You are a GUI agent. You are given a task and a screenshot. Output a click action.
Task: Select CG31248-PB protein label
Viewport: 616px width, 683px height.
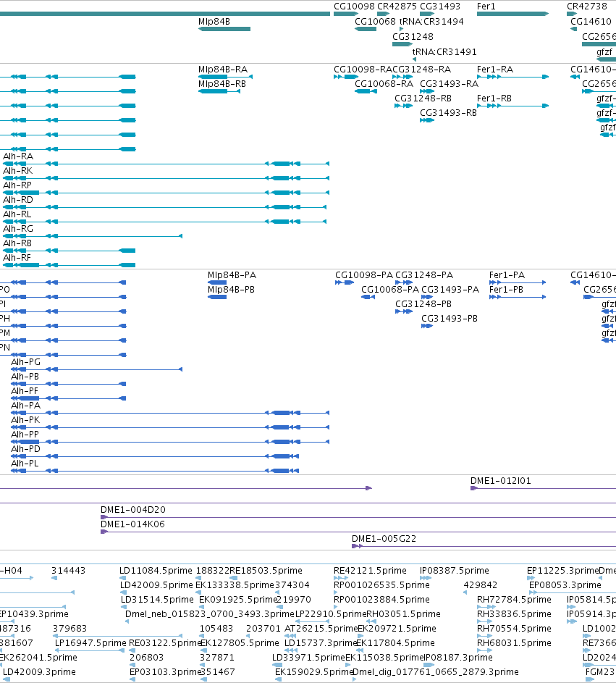click(423, 304)
